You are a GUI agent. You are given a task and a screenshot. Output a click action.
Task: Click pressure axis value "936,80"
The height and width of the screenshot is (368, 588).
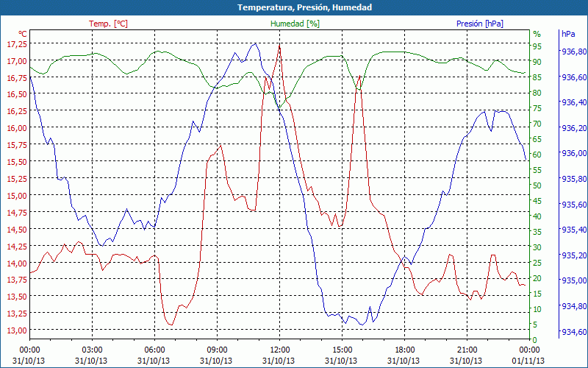(x=574, y=52)
